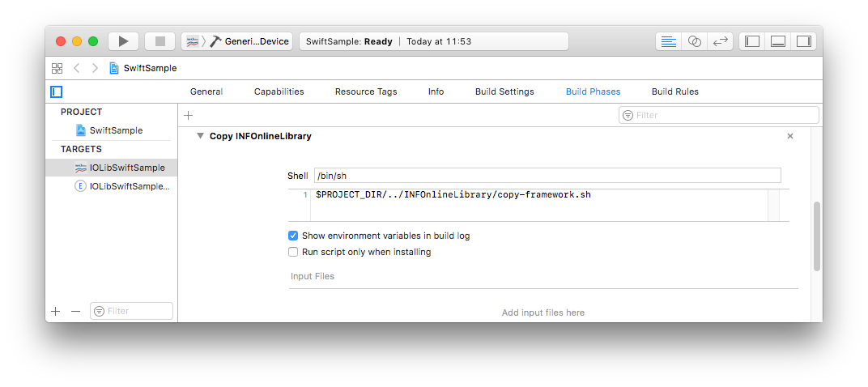Hide the Navigator panel

pyautogui.click(x=752, y=41)
